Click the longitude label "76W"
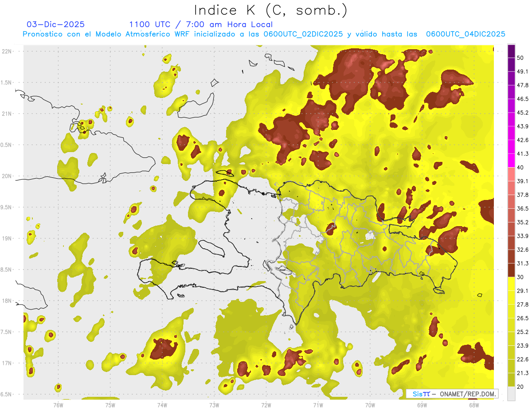 (x=58, y=405)
